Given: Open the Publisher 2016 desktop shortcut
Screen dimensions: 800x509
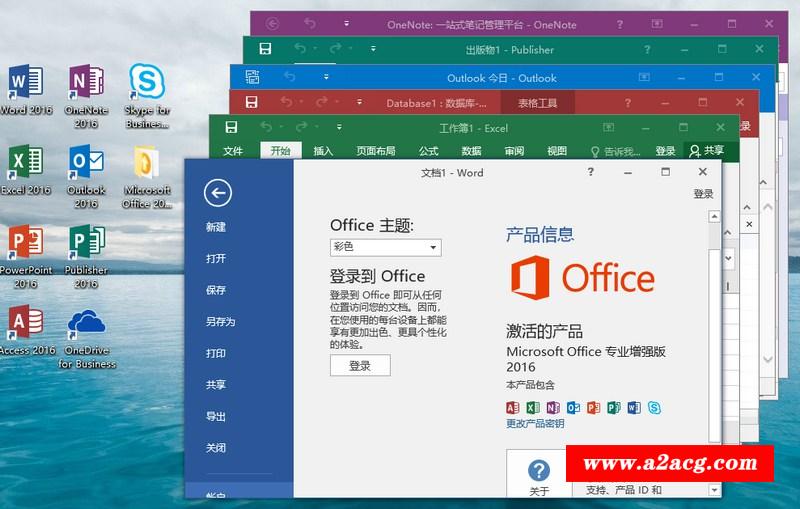Looking at the screenshot, I should tap(86, 248).
